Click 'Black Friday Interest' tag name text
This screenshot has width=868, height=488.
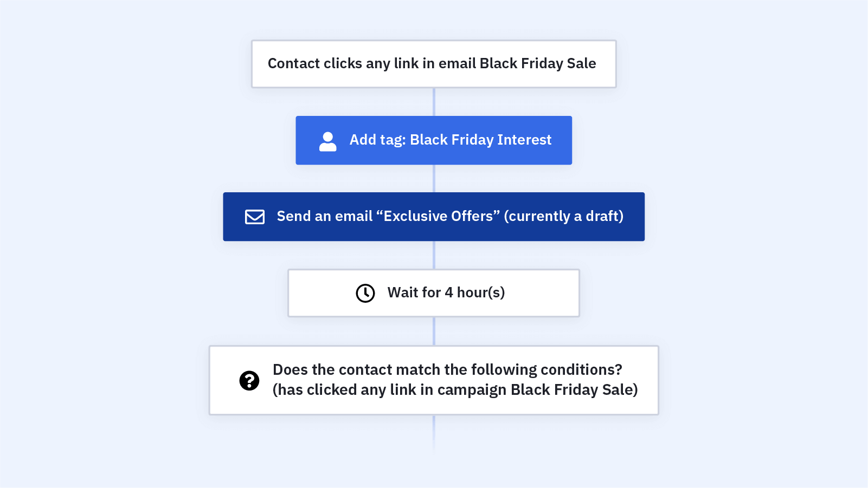[480, 140]
